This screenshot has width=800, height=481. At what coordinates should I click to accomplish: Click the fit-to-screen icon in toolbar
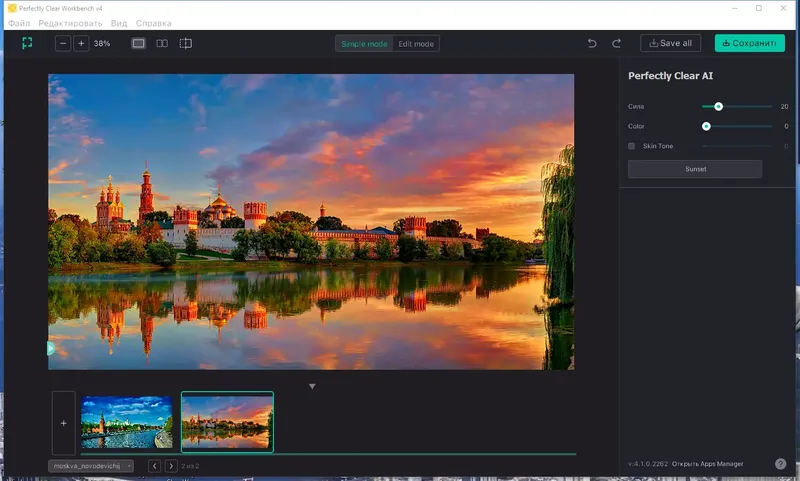point(28,43)
